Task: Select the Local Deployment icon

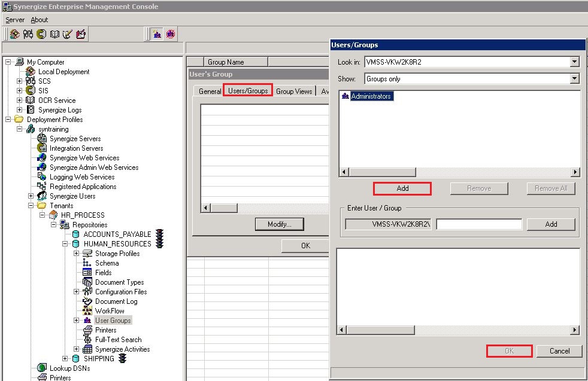Action: [x=31, y=71]
